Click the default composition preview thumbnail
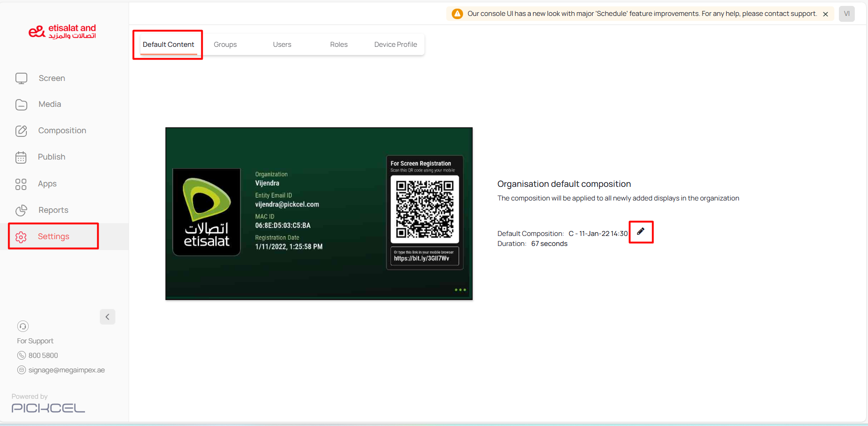 (319, 214)
